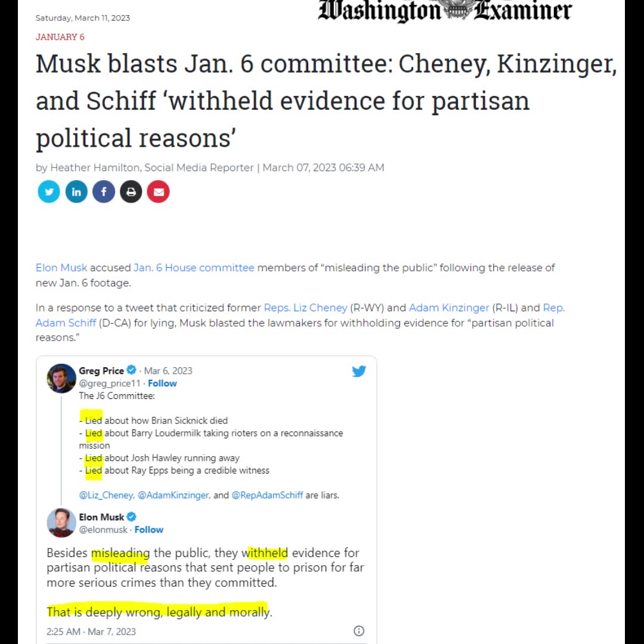This screenshot has width=644, height=644.
Task: Open the Adam Kinzinger link
Action: (x=449, y=308)
